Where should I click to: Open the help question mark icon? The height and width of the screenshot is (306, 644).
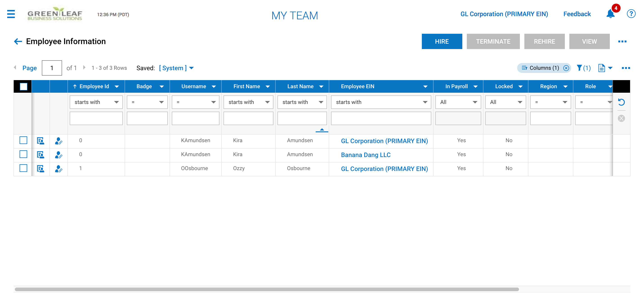tap(631, 14)
